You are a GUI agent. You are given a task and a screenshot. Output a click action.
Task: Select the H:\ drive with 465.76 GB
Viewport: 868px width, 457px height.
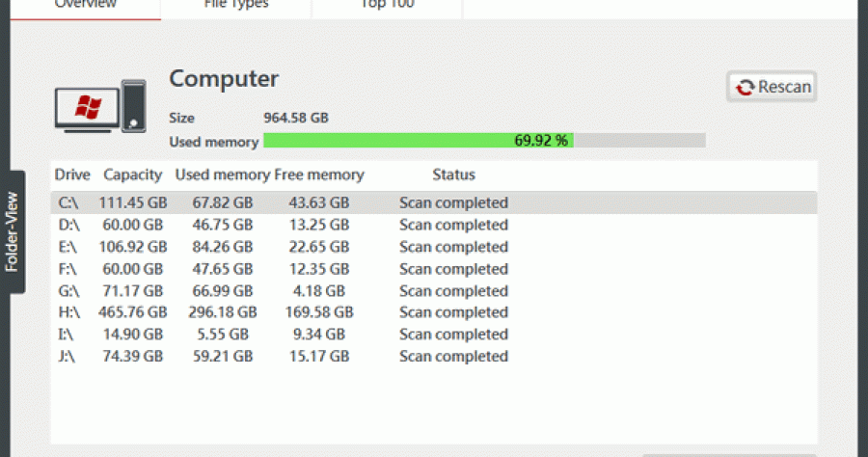(434, 312)
